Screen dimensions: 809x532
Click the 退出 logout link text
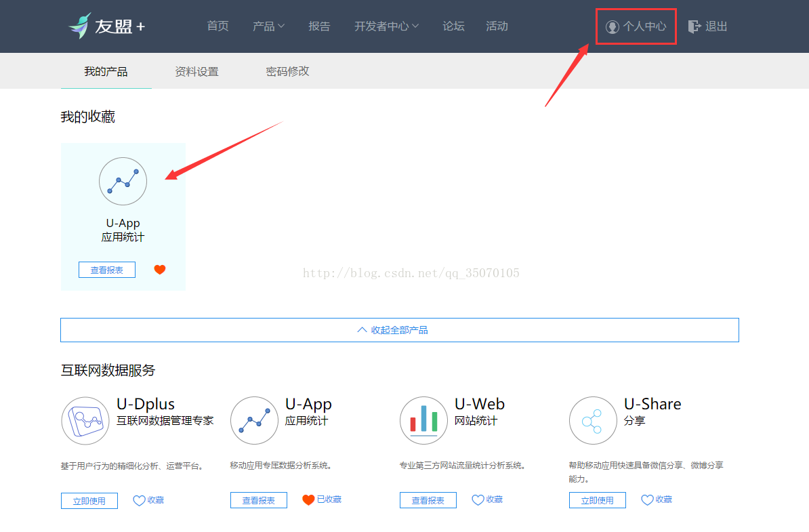point(716,26)
